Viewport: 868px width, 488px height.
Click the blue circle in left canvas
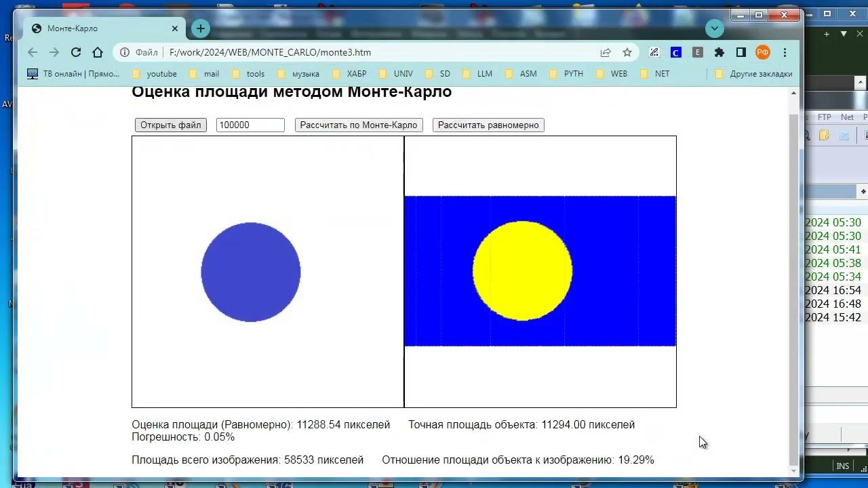coord(251,272)
